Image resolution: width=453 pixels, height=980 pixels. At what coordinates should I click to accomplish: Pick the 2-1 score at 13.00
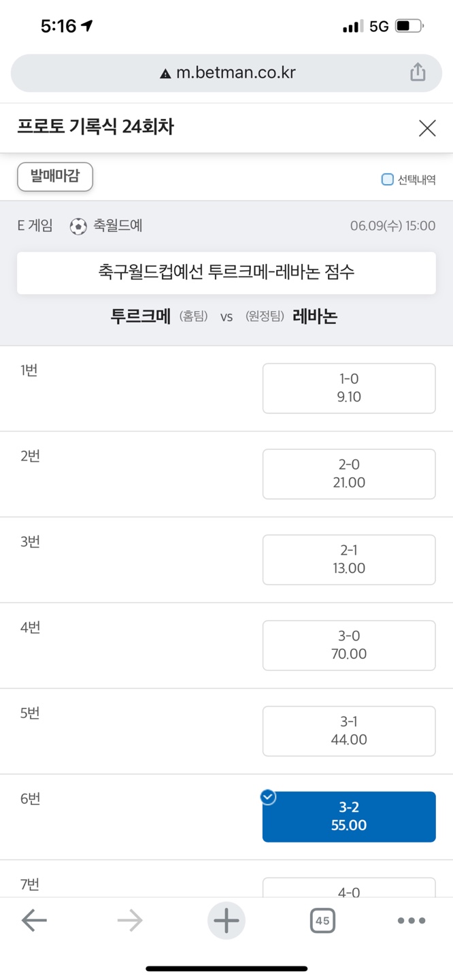(x=349, y=559)
